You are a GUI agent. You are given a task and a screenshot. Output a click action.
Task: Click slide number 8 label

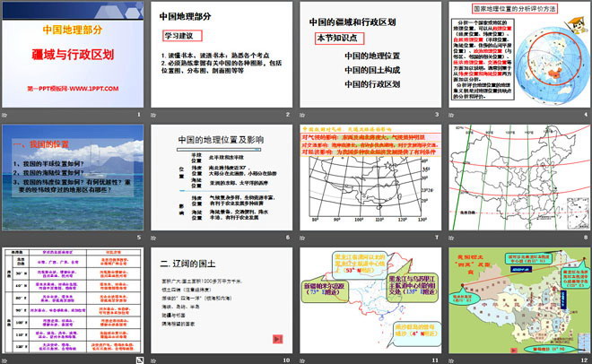click(586, 238)
